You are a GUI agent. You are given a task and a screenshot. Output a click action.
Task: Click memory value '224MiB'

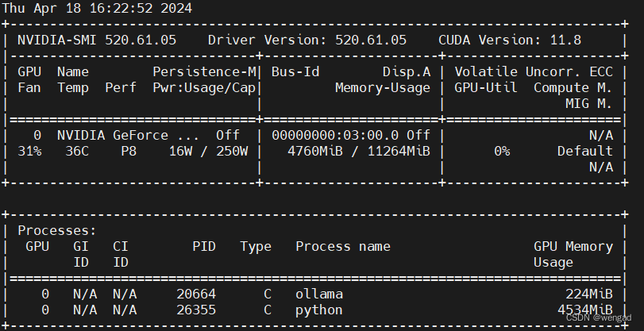point(589,294)
